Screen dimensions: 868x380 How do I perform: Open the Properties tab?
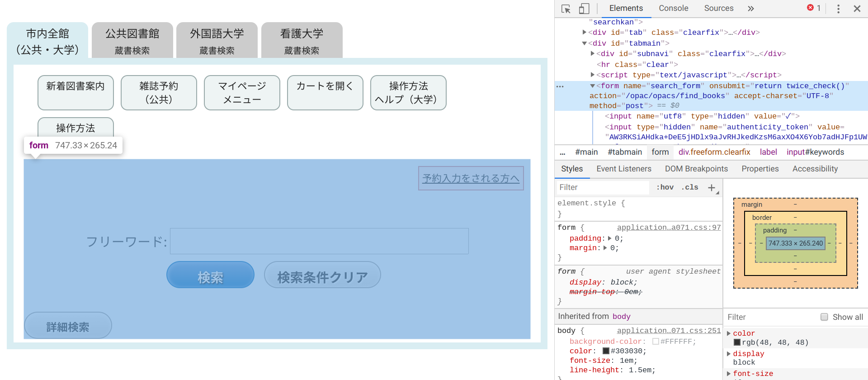coord(760,169)
